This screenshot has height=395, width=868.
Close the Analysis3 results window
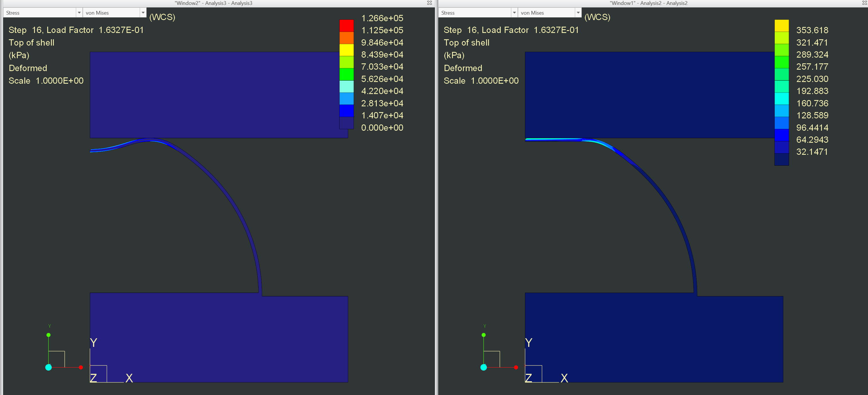(429, 3)
